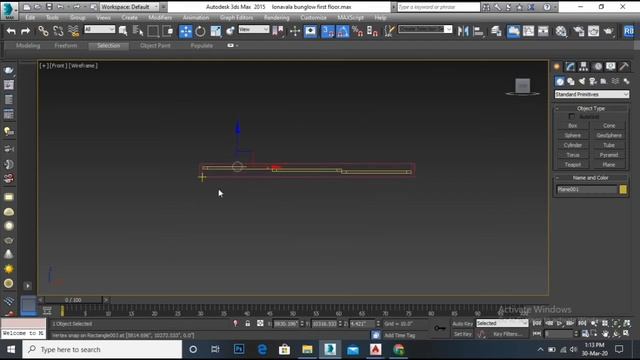Click the object name field Plane001
The height and width of the screenshot is (360, 640).
(587, 189)
